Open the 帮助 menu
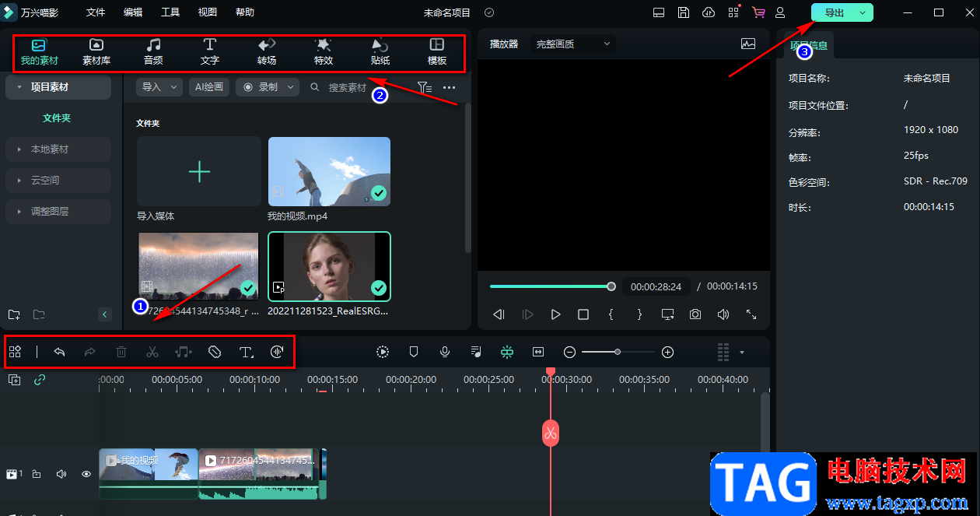The height and width of the screenshot is (516, 980). coord(244,12)
